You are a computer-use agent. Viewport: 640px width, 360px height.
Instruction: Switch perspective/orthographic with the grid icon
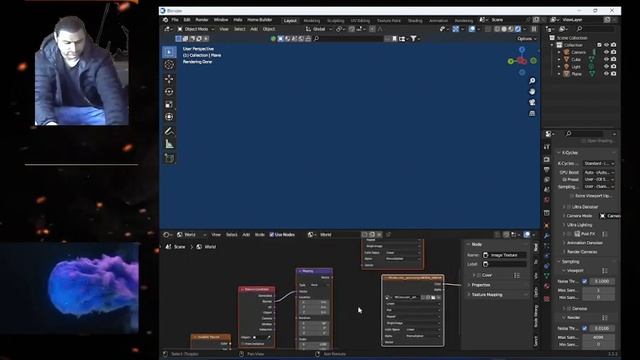point(532,113)
